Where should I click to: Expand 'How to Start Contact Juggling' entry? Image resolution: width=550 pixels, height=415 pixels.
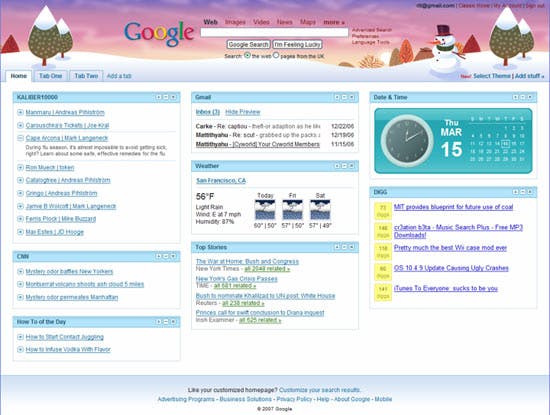20,337
